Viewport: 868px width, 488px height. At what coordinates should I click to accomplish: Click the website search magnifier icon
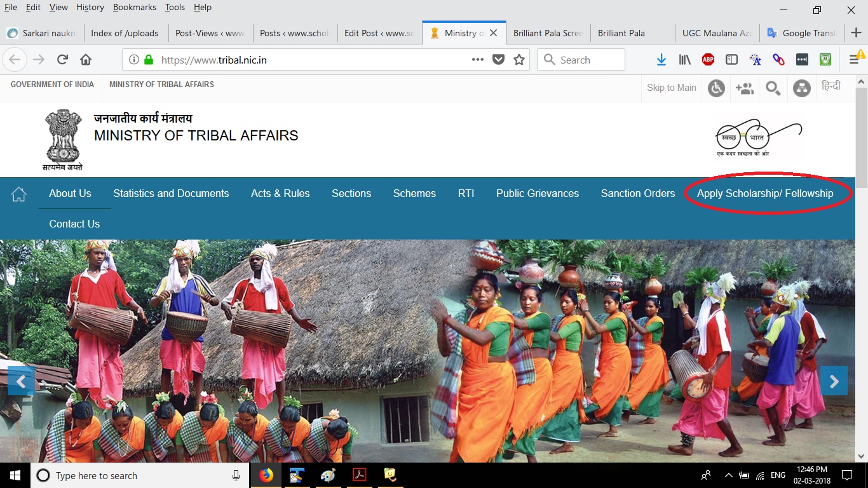[x=773, y=88]
